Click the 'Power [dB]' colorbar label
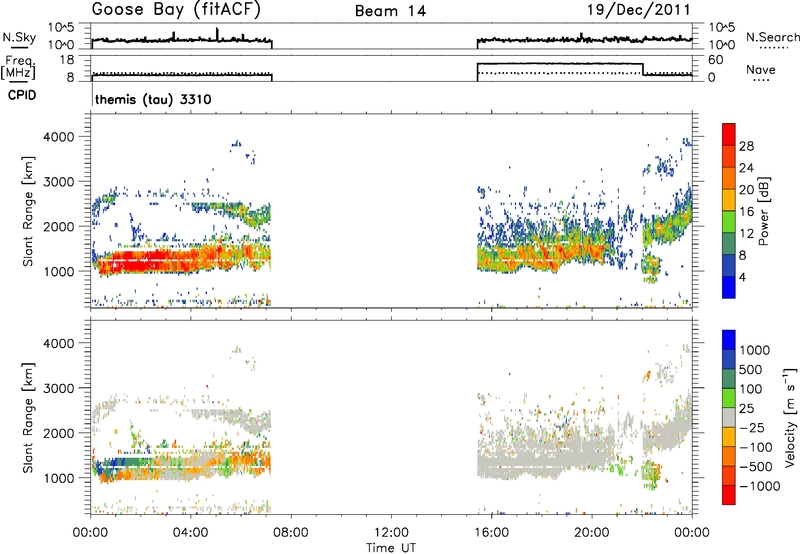800x554 pixels. click(x=763, y=211)
